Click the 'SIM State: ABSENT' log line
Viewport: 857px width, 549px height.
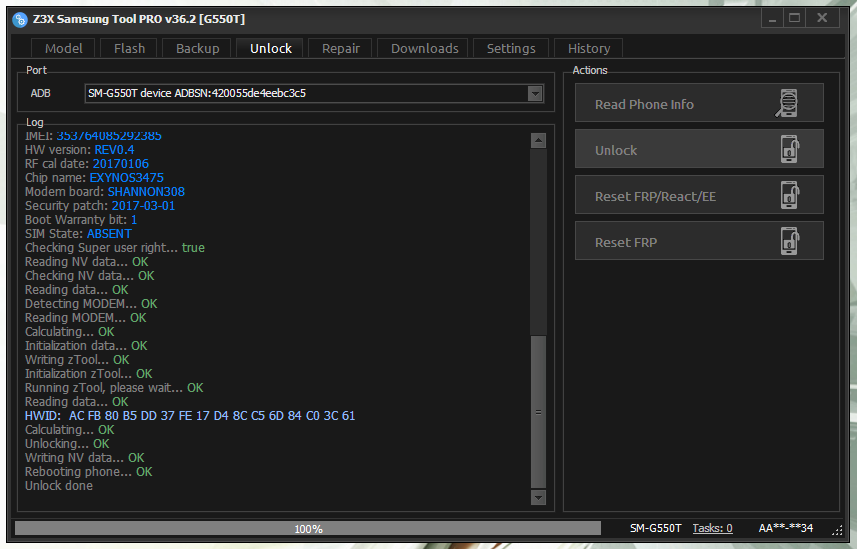click(x=78, y=234)
